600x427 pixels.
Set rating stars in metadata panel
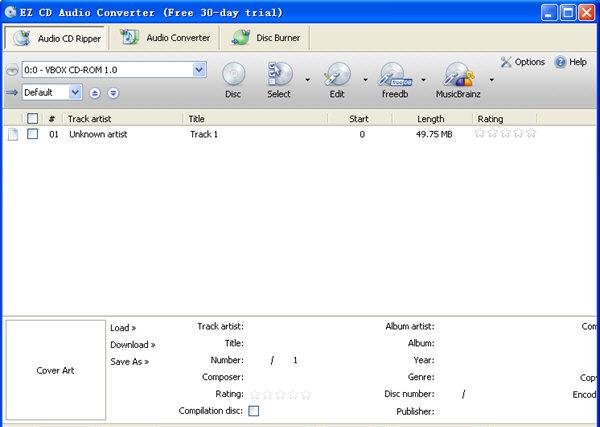[x=280, y=394]
